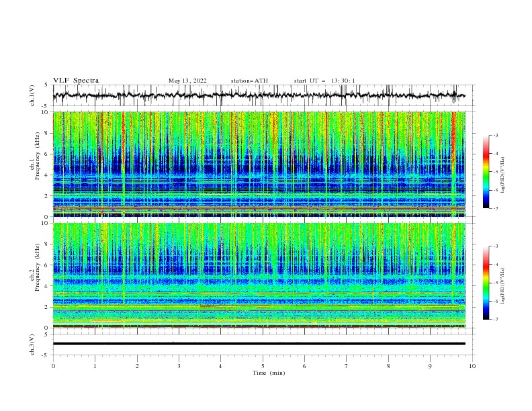Click the time axis tick label "1"
The image size is (532, 411).
click(95, 366)
